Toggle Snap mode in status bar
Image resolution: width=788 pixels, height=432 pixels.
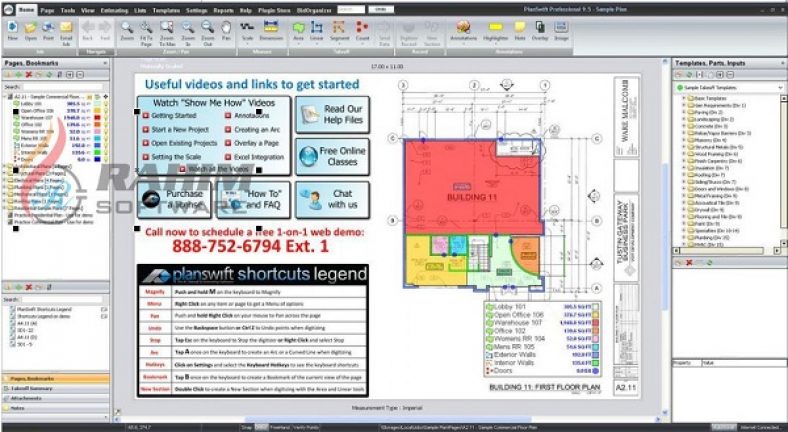[x=247, y=427]
